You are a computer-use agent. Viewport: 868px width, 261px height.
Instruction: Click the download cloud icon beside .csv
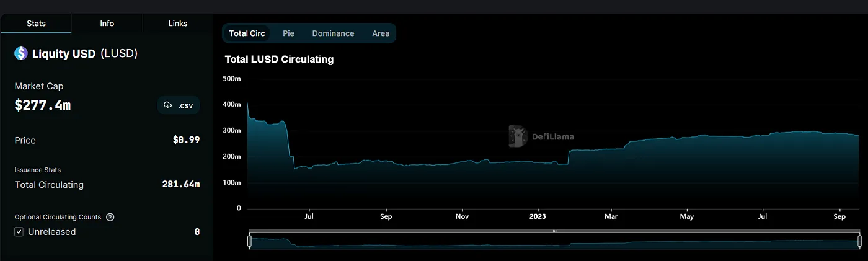pos(167,105)
